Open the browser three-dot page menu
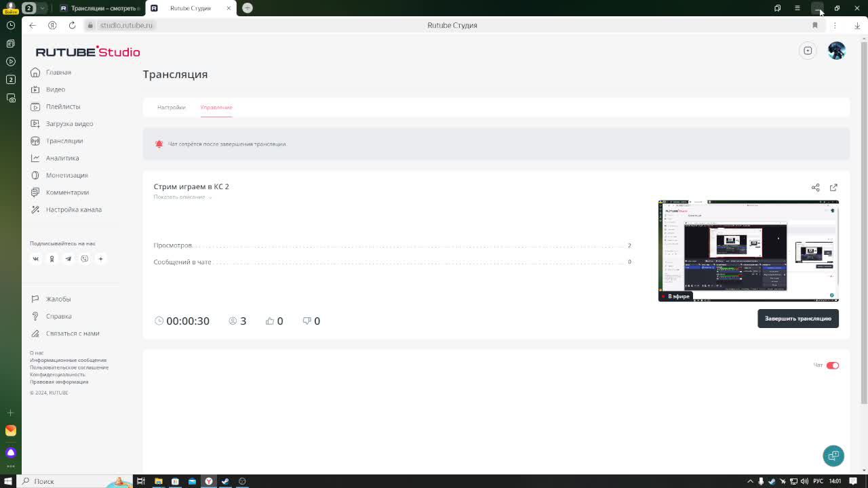The image size is (868, 488). point(835,25)
